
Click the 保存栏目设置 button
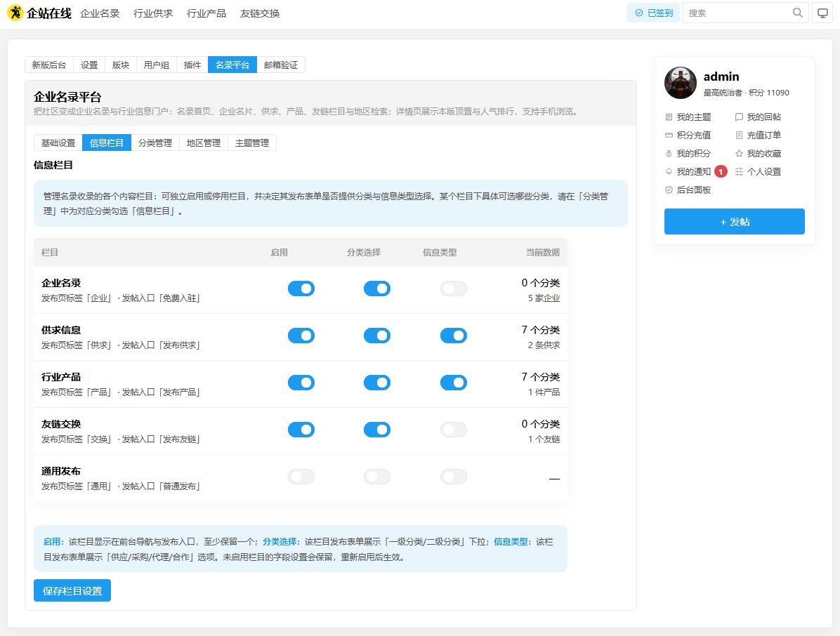pos(72,590)
